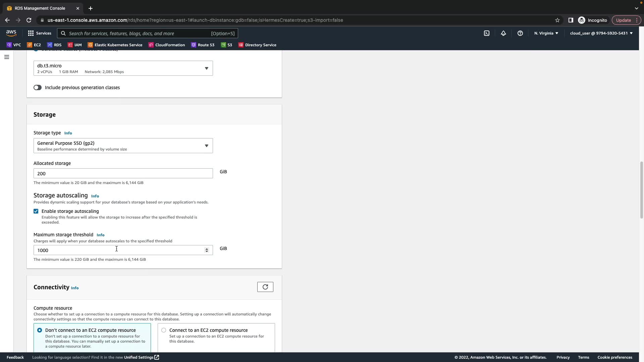Open the Route 53 bookmark shortcut
Viewport: 644px width, 362px height.
pyautogui.click(x=203, y=45)
